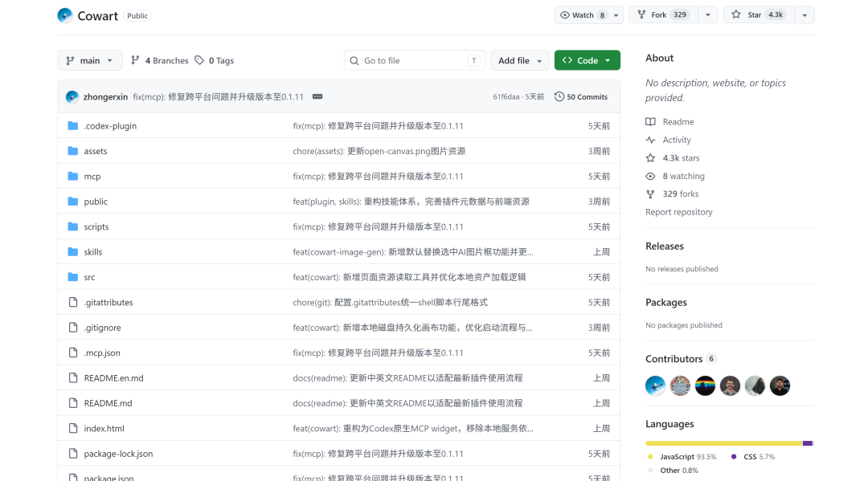
Task: Open the .gitattributes file name
Action: [108, 303]
